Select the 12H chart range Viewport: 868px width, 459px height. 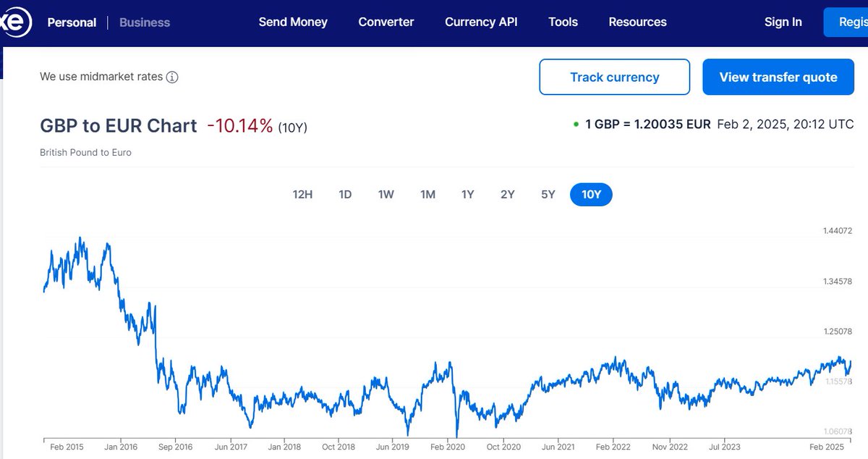coord(302,194)
